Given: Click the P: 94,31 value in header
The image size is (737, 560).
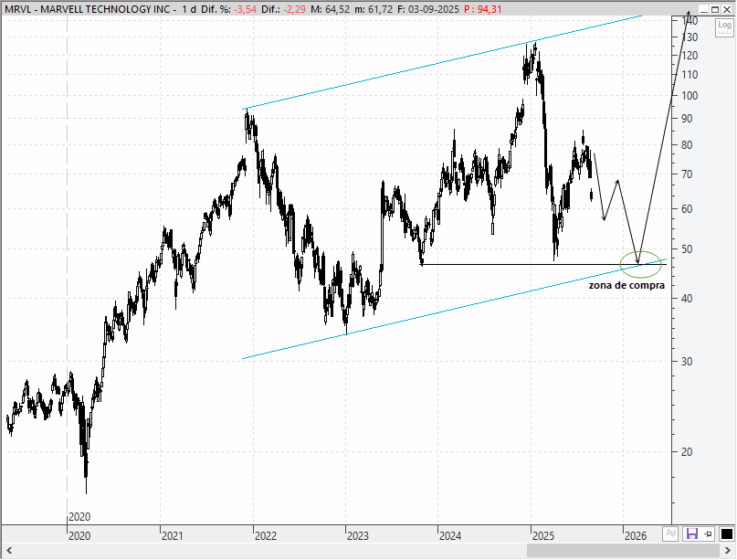Looking at the screenshot, I should coord(483,9).
